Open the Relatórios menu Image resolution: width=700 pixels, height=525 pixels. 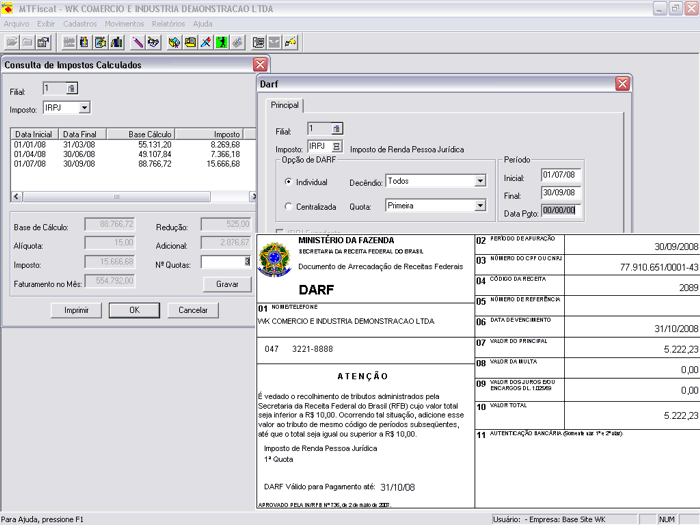(168, 23)
